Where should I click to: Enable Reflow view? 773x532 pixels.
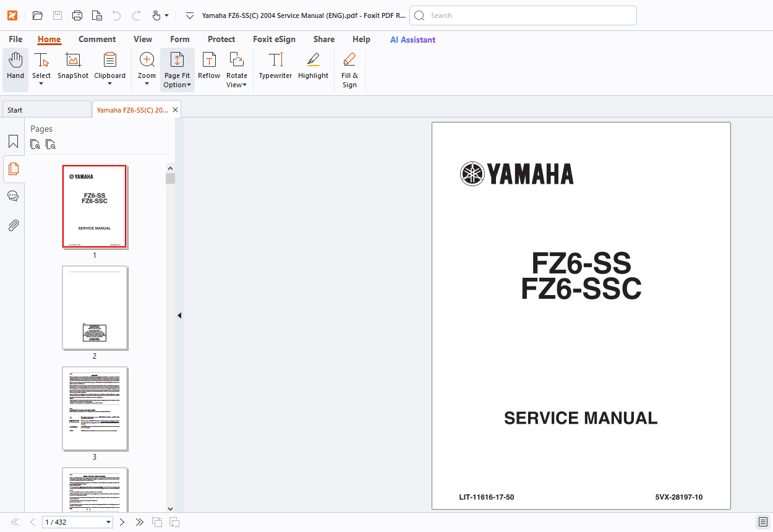pos(209,66)
